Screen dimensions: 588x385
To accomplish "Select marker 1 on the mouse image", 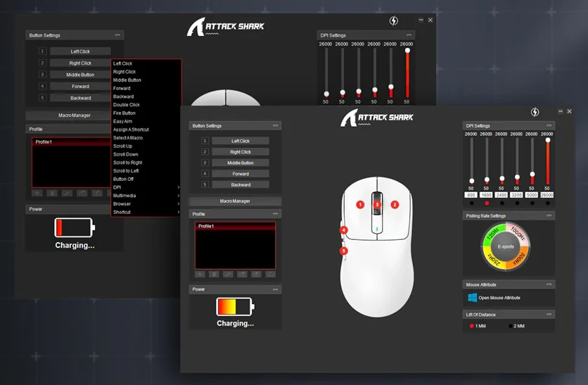I will pos(360,204).
